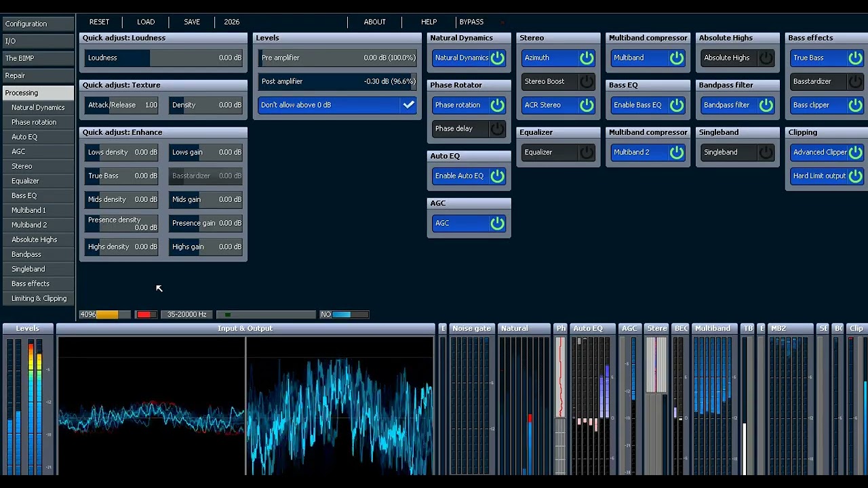Click the True Bass power icon in Bass effects
This screenshot has height=488, width=868.
[x=855, y=58]
